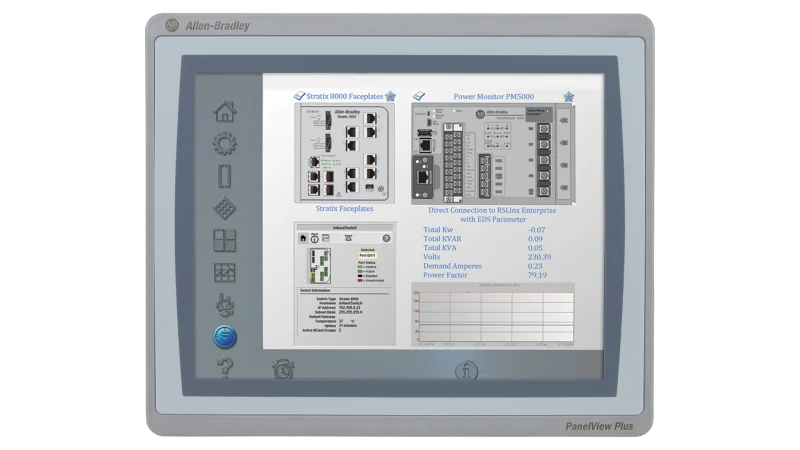Select the vertical rectangle device icon
Screen dimensions: 800x450
point(225,177)
